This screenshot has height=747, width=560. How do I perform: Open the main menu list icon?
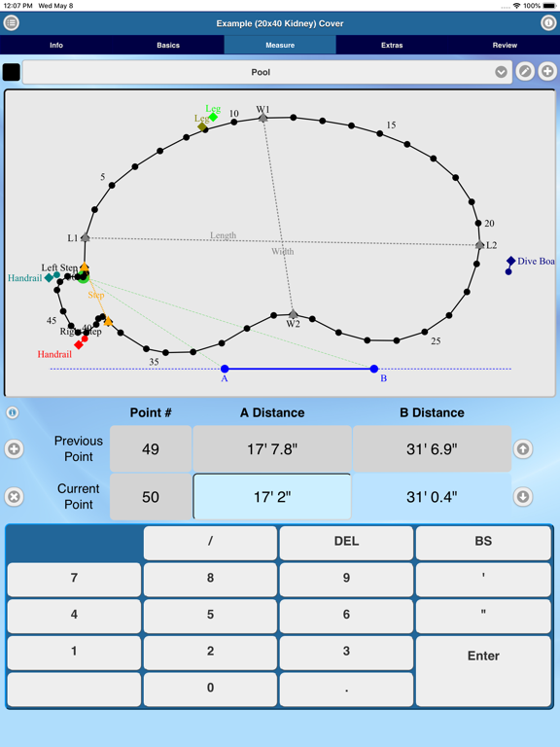(12, 23)
